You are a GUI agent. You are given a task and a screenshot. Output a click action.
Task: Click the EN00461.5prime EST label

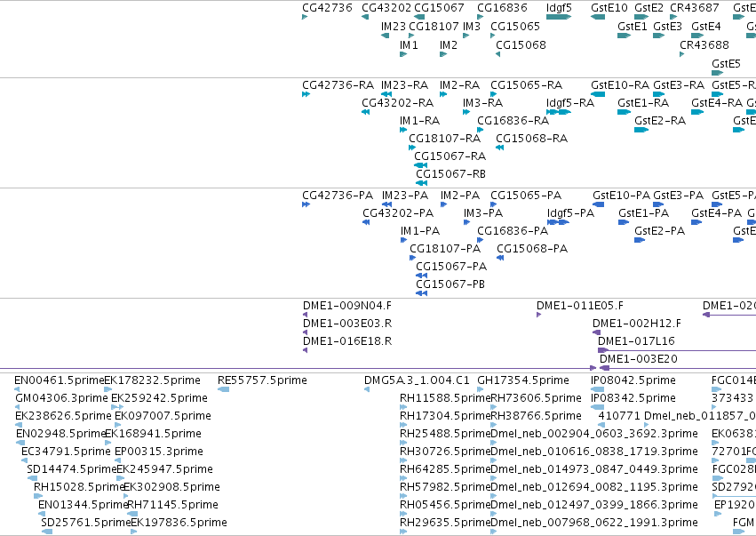coord(59,380)
